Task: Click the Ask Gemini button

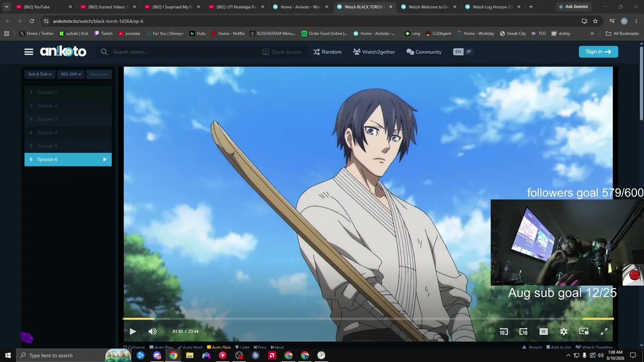Action: pos(573,7)
